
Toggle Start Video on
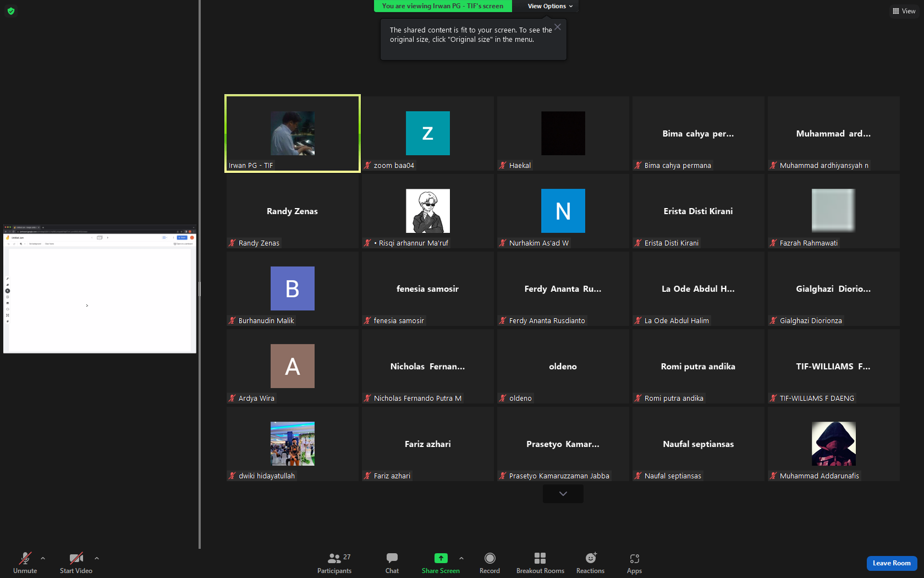76,563
